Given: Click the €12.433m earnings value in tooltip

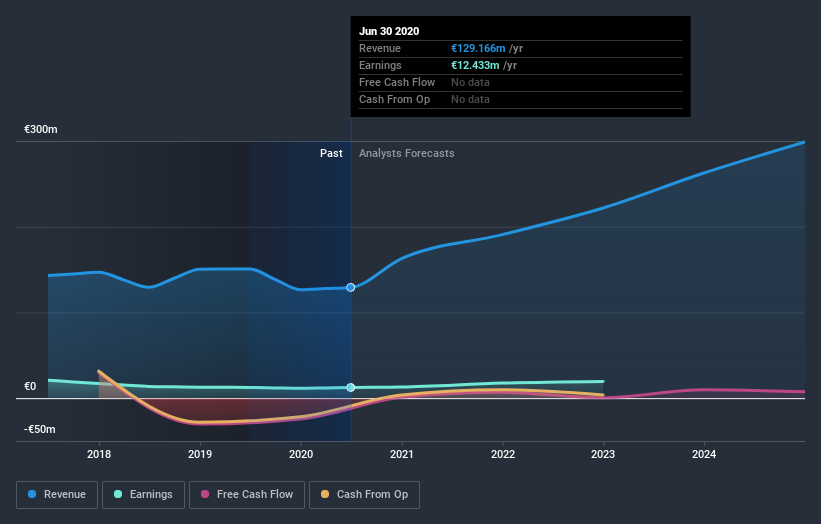Looking at the screenshot, I should point(475,65).
